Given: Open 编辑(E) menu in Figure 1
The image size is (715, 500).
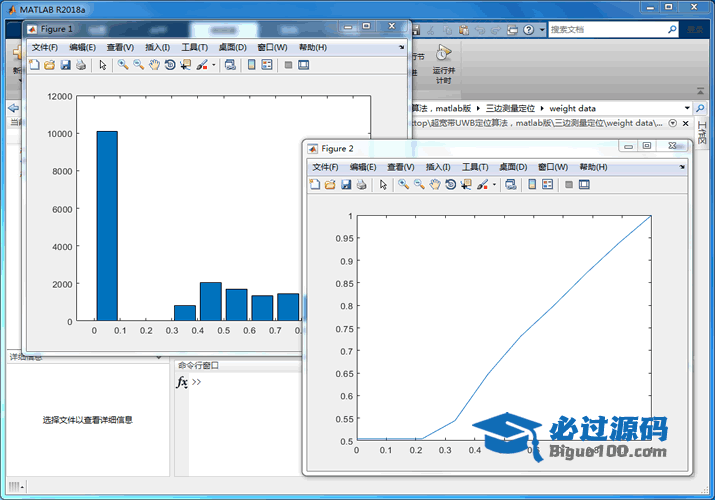Looking at the screenshot, I should pyautogui.click(x=83, y=47).
